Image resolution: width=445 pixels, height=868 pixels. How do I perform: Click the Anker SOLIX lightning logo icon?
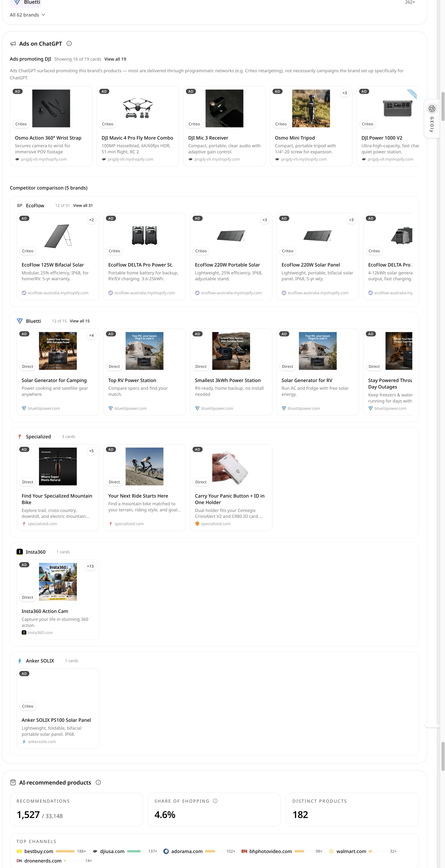(20, 661)
